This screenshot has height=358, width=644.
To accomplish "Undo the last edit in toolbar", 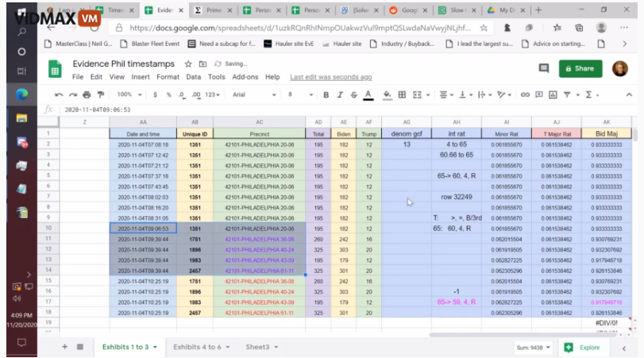I will [59, 94].
